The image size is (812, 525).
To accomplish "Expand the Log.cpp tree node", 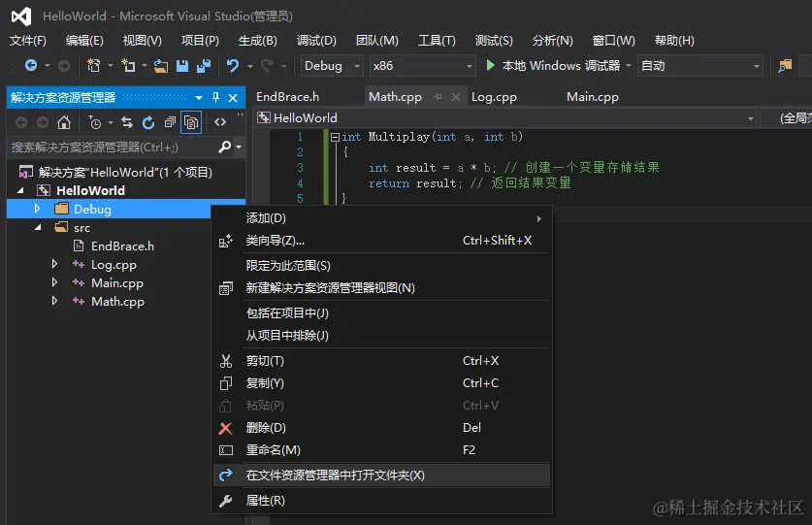I will (54, 264).
